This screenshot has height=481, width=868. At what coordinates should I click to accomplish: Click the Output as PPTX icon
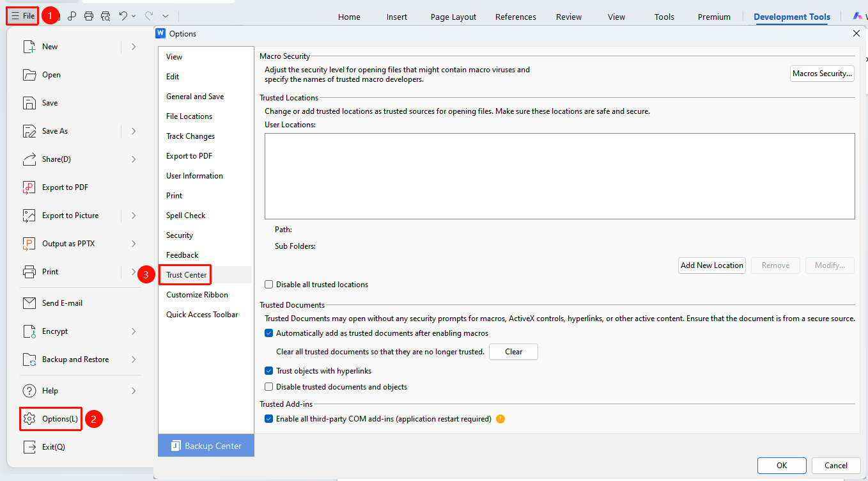click(x=29, y=244)
